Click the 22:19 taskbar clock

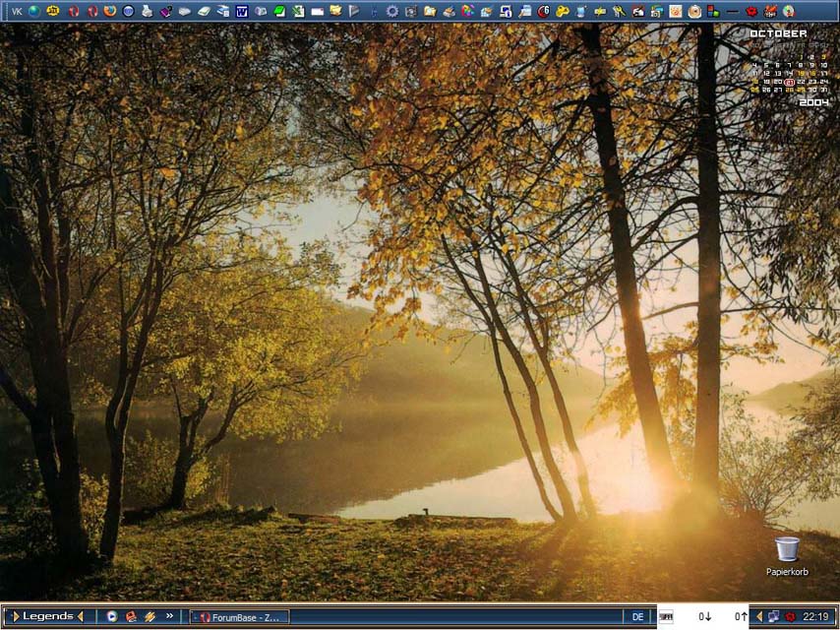click(815, 617)
